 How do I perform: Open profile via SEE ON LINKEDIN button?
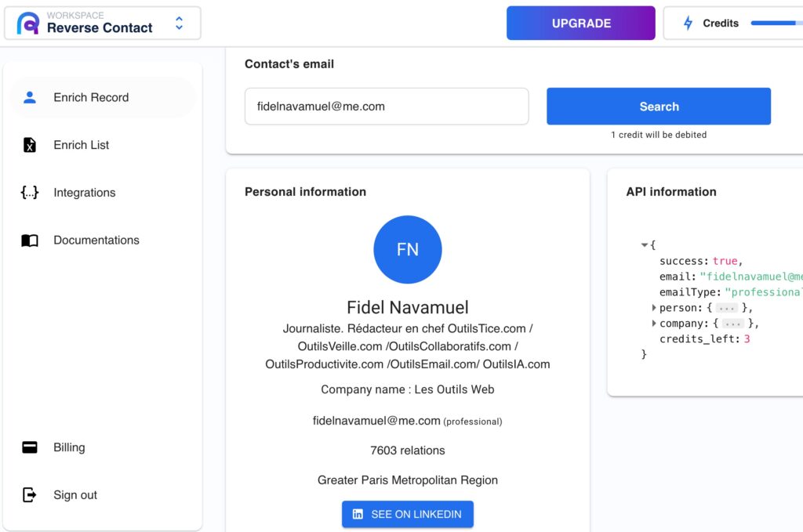click(x=408, y=514)
